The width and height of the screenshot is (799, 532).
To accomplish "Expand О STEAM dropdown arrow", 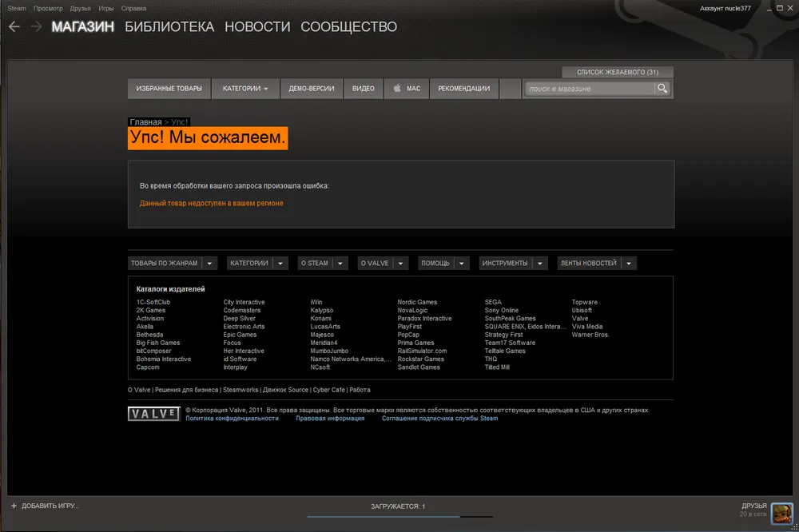I will (340, 263).
